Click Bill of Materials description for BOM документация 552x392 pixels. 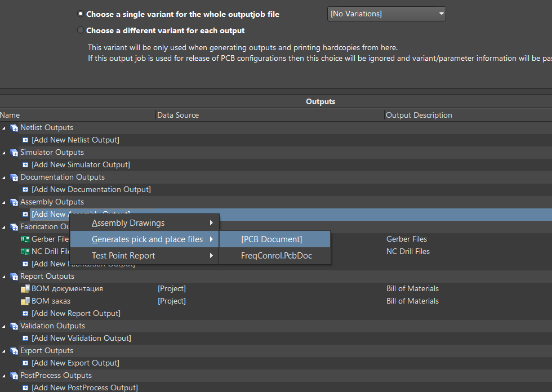pos(412,289)
